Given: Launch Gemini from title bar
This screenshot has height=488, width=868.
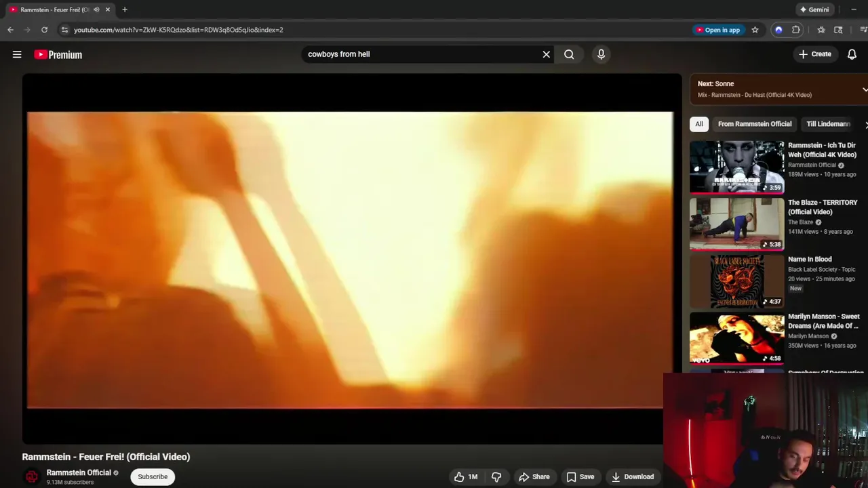Looking at the screenshot, I should tap(814, 9).
